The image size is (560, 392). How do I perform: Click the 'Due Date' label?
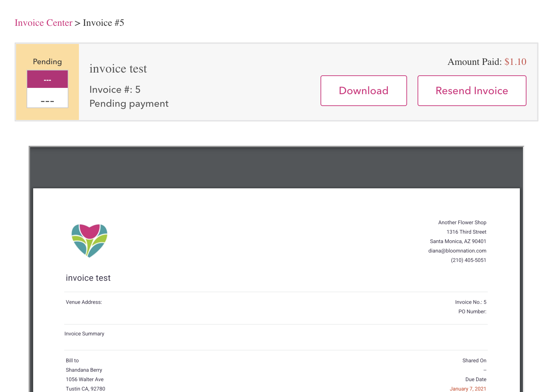(476, 379)
